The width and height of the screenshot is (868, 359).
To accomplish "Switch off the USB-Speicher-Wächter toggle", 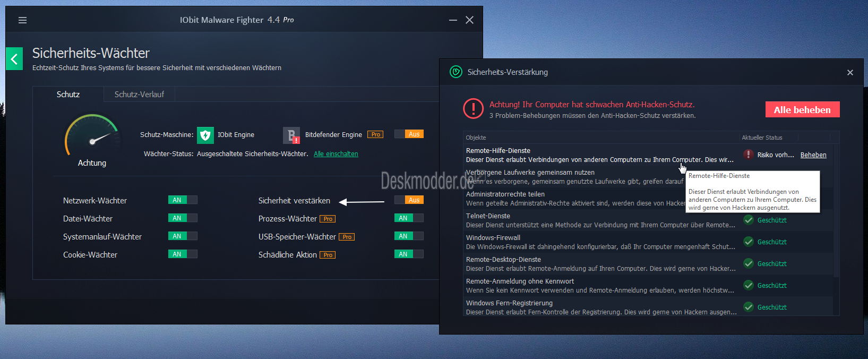I will pos(409,236).
